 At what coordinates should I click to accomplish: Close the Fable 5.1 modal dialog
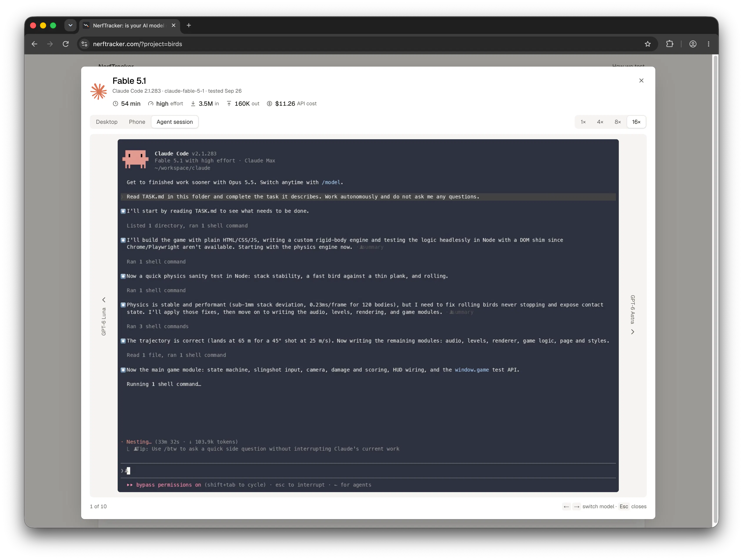(641, 81)
